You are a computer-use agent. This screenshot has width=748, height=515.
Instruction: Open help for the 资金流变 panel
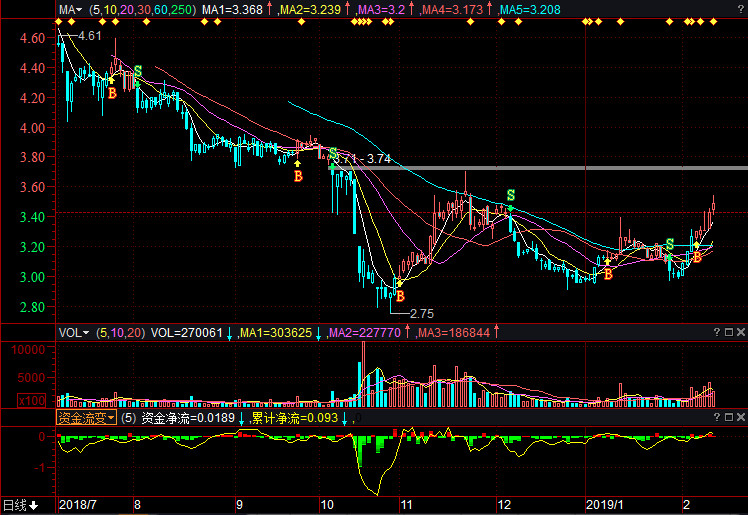click(x=717, y=417)
